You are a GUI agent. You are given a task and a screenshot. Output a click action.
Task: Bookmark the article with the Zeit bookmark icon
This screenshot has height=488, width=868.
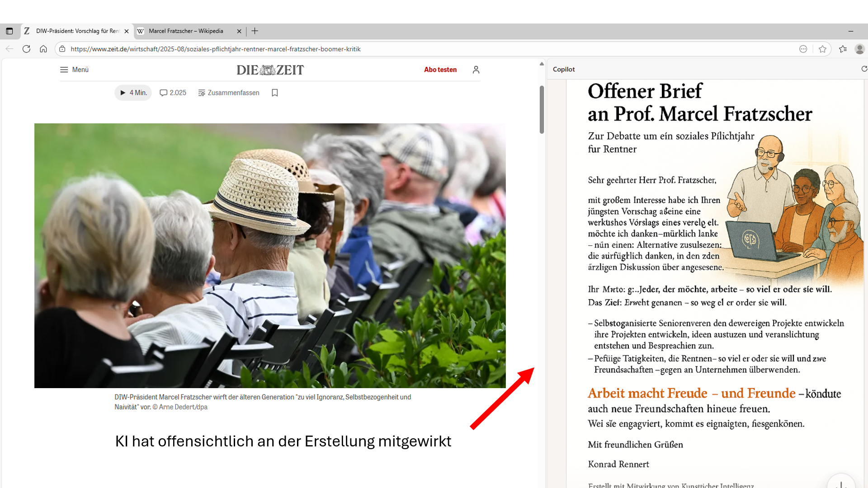pyautogui.click(x=275, y=93)
